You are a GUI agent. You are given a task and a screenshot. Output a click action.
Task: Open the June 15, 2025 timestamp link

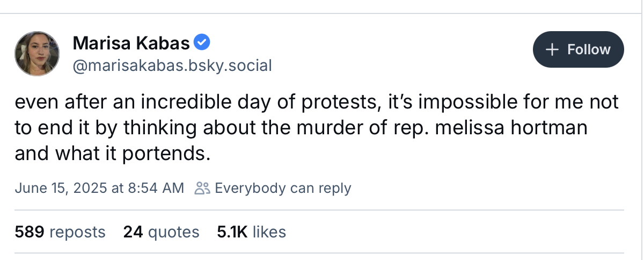tap(99, 188)
